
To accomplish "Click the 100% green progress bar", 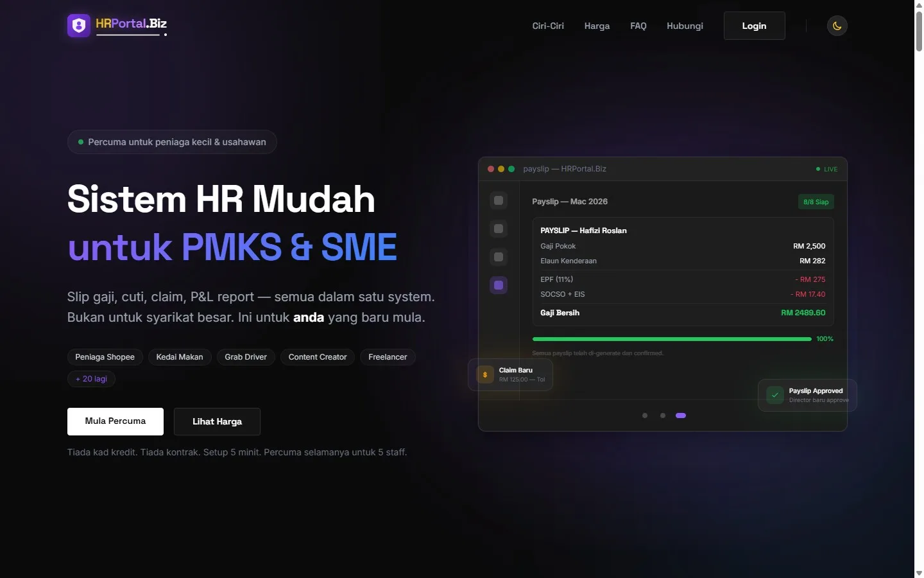I will coord(672,338).
